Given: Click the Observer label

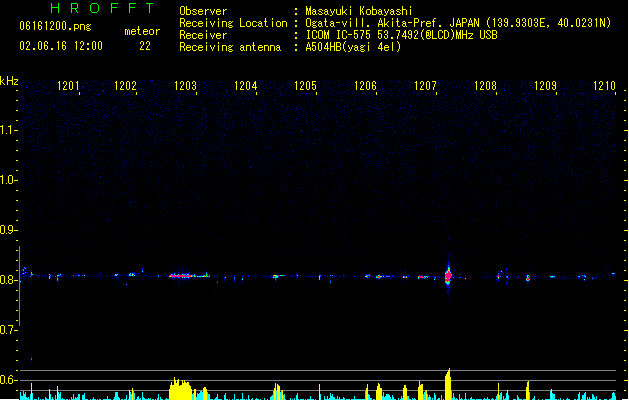Looking at the screenshot, I should coord(203,11).
